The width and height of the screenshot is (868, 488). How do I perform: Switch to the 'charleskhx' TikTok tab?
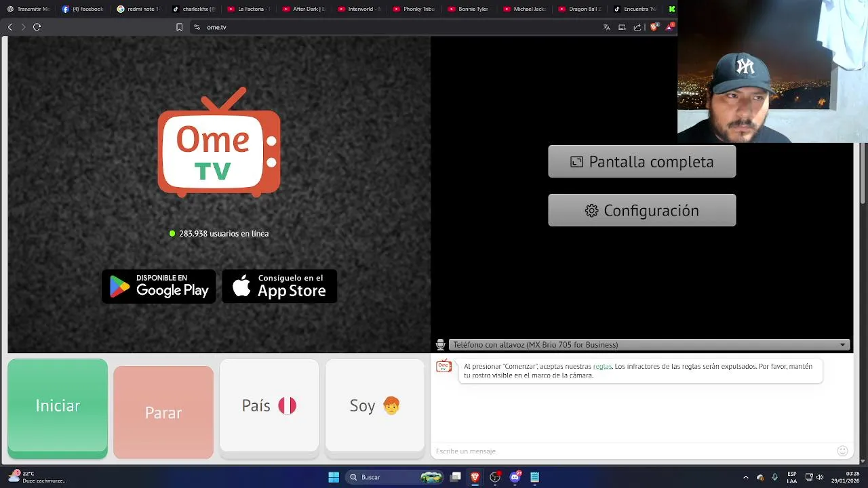(194, 9)
